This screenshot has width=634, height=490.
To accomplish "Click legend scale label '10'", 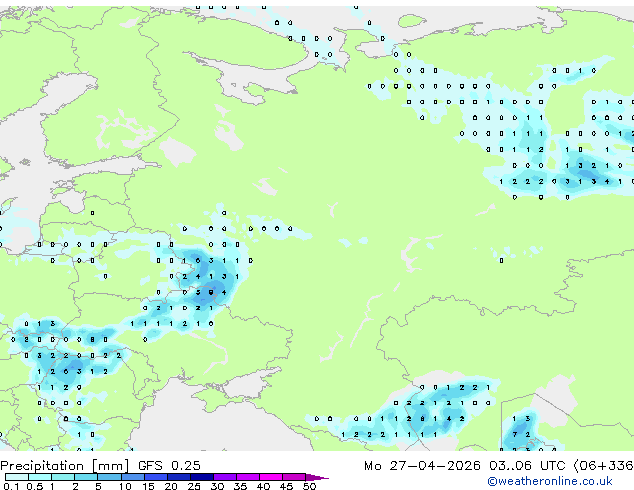I will click(x=125, y=486).
